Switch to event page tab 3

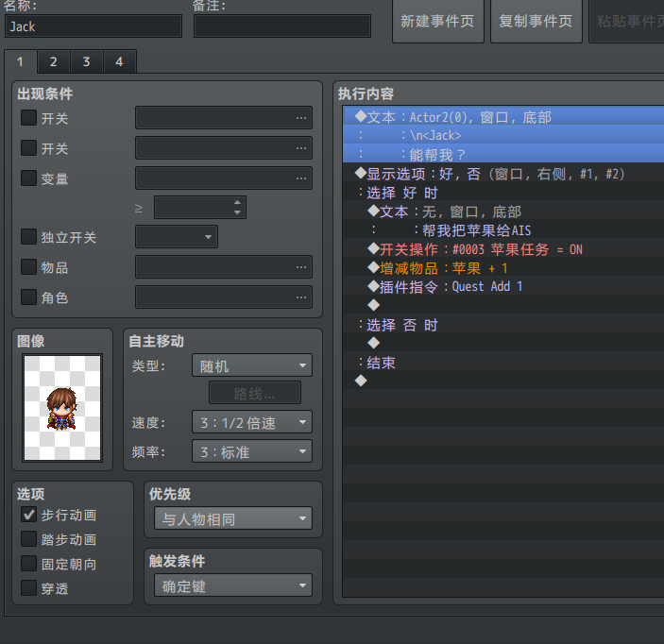[86, 61]
